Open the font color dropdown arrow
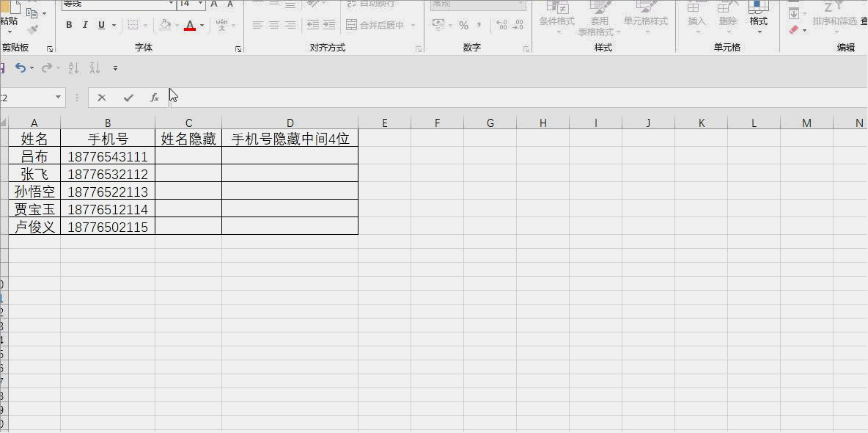Screen dimensions: 868x433 pyautogui.click(x=202, y=25)
